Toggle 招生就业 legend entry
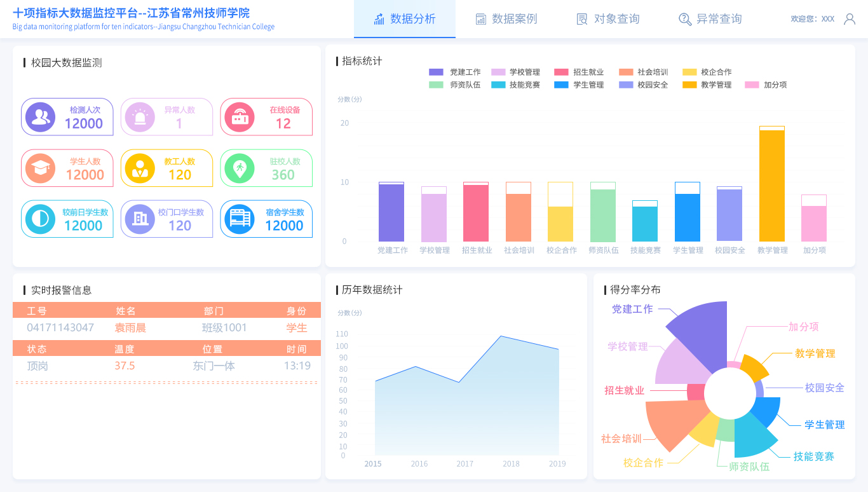Image resolution: width=868 pixels, height=492 pixels. pyautogui.click(x=578, y=72)
